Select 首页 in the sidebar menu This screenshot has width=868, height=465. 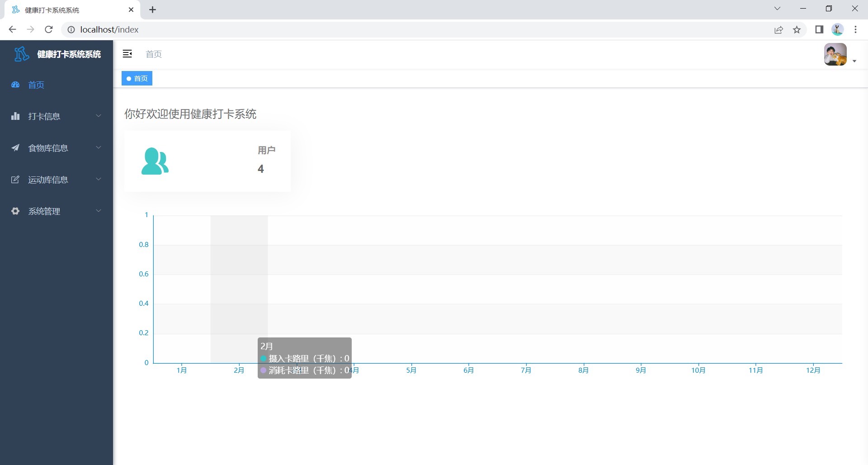(57, 85)
